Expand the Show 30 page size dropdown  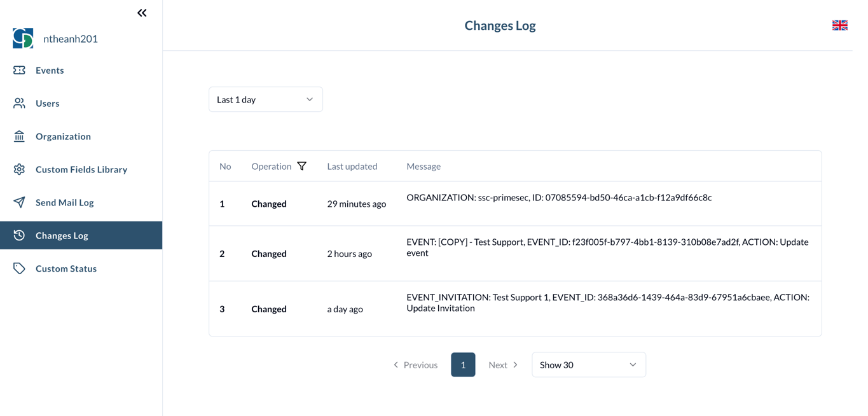tap(588, 364)
